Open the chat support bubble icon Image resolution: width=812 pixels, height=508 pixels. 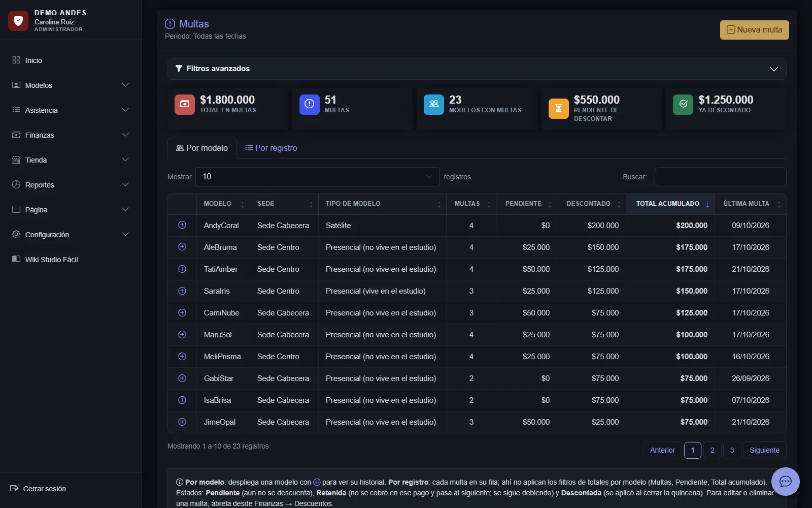(x=785, y=482)
